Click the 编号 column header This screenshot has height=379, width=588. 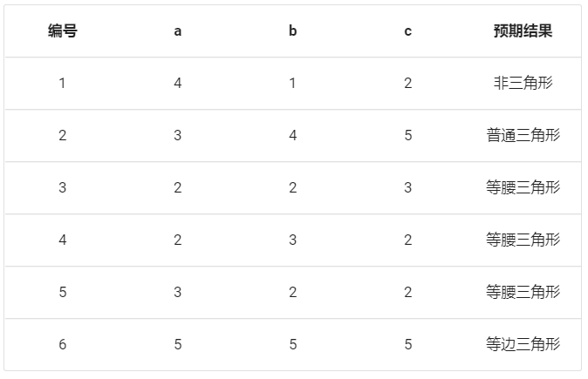(63, 31)
